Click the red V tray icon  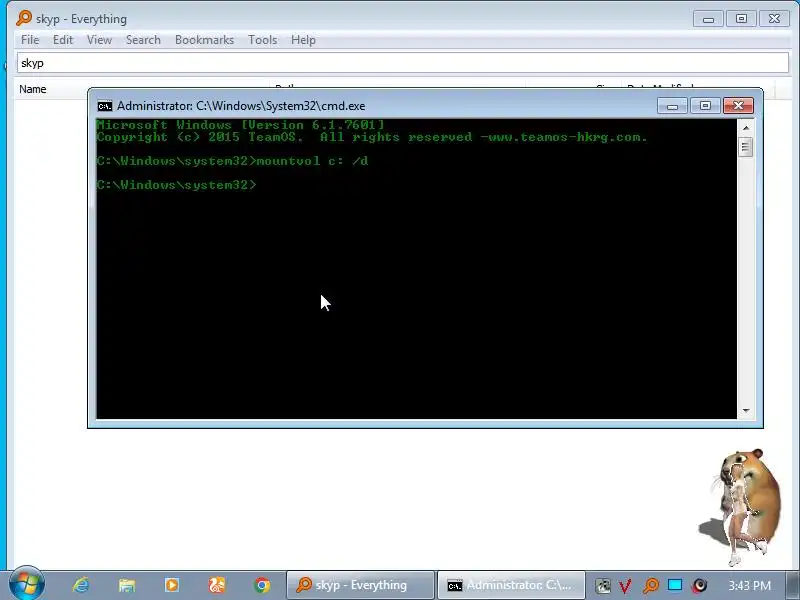click(626, 585)
